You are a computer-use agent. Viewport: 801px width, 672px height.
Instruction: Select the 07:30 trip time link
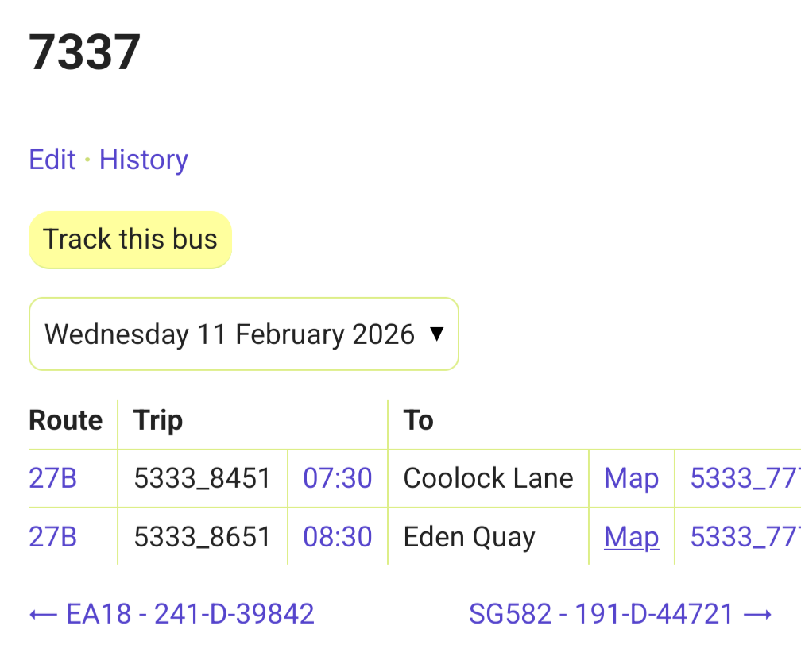click(338, 478)
